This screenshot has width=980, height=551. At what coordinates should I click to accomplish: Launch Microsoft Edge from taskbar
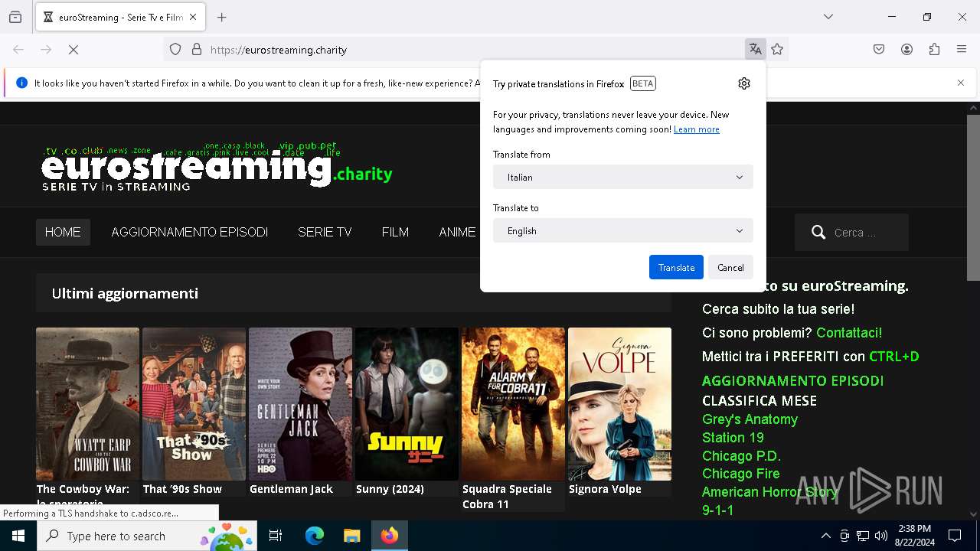tap(315, 536)
